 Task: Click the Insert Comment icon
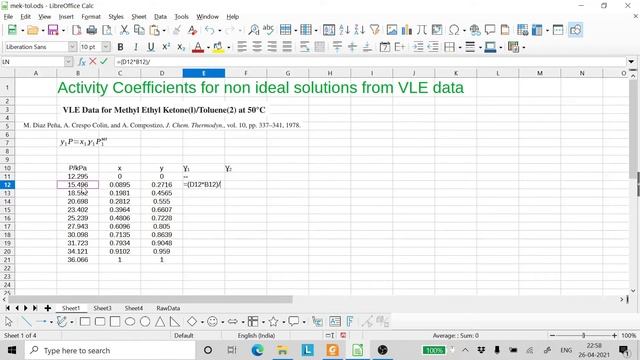(490, 30)
